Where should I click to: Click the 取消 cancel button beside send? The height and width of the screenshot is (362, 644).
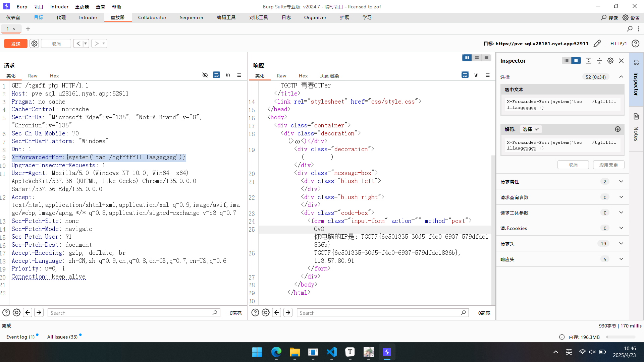[56, 44]
